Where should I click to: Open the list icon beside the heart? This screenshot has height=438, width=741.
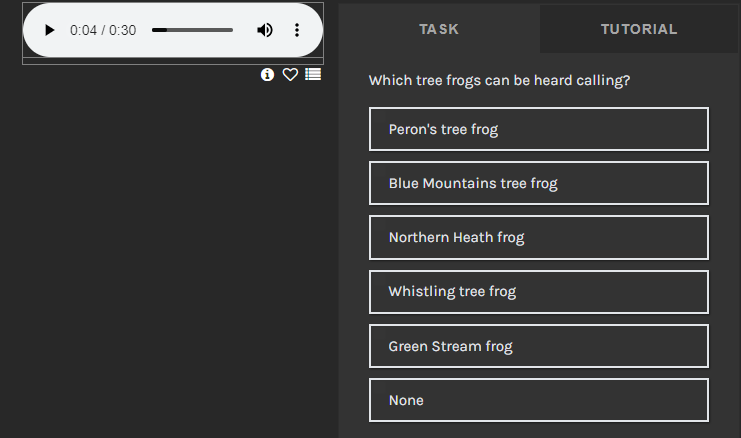313,74
